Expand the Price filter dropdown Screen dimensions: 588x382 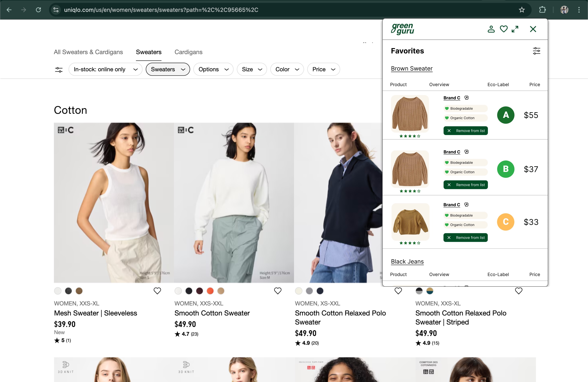point(323,69)
